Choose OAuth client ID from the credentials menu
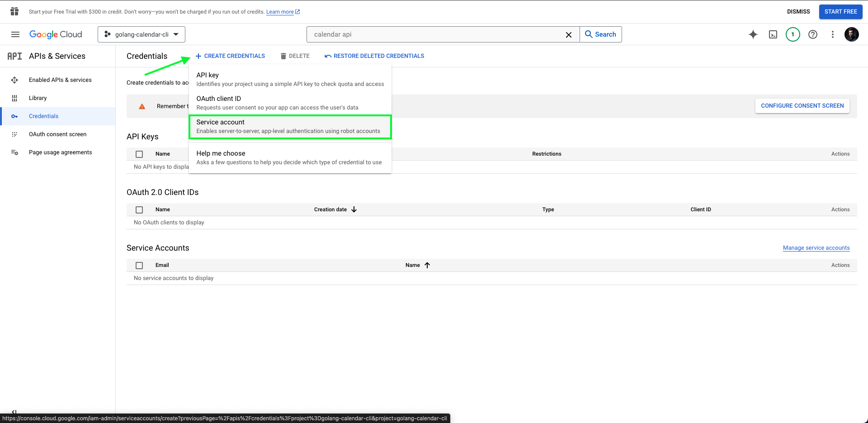Screen dimensions: 868x423 [290, 103]
